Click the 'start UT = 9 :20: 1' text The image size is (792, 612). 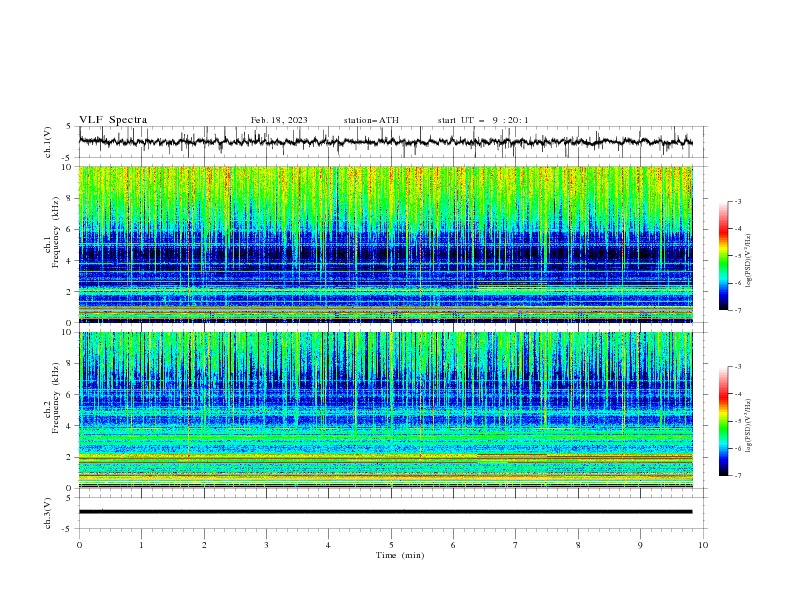[483, 120]
